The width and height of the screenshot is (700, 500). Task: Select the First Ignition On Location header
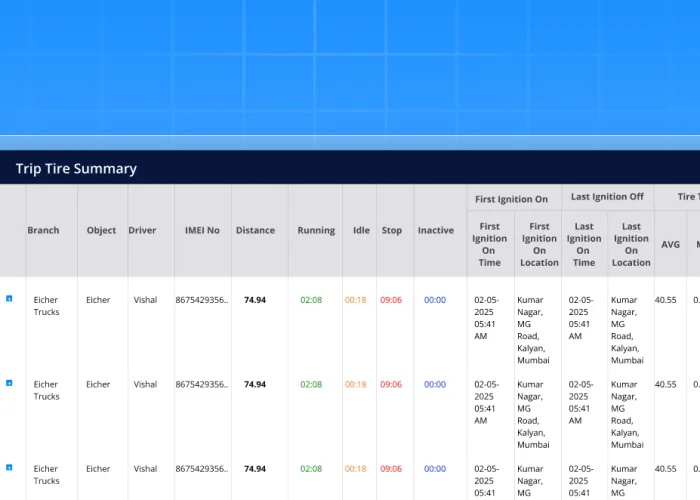click(539, 244)
